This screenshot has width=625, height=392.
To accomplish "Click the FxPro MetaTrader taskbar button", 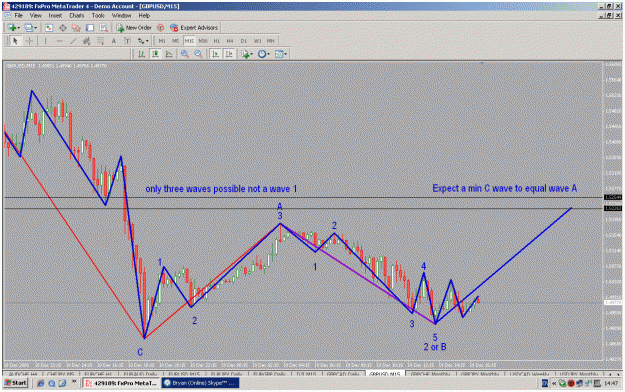I will (122, 383).
